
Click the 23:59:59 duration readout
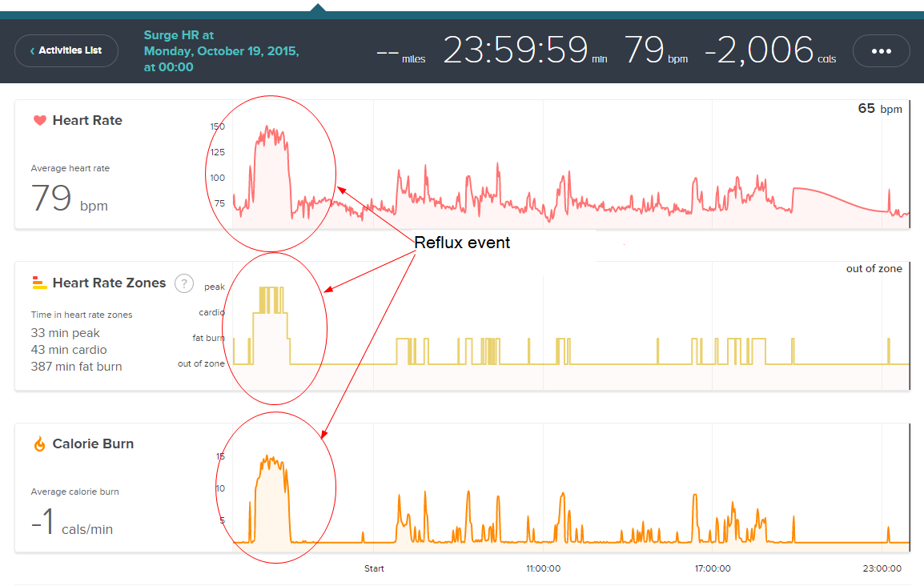click(x=516, y=50)
